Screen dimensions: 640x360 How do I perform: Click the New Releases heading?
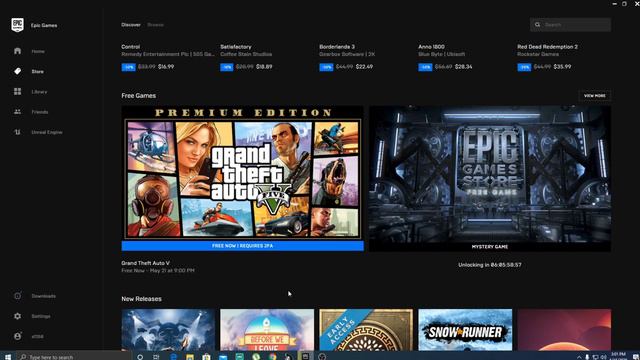click(141, 299)
